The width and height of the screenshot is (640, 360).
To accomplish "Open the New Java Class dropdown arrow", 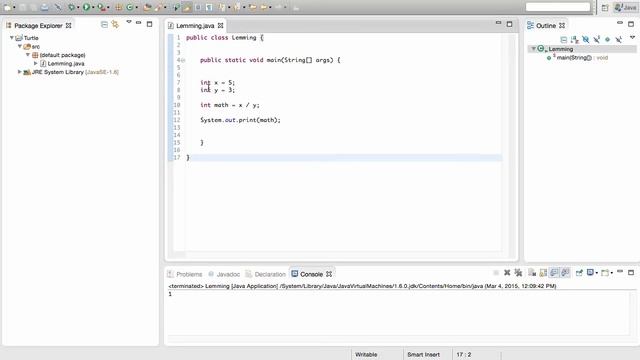I will [x=137, y=7].
